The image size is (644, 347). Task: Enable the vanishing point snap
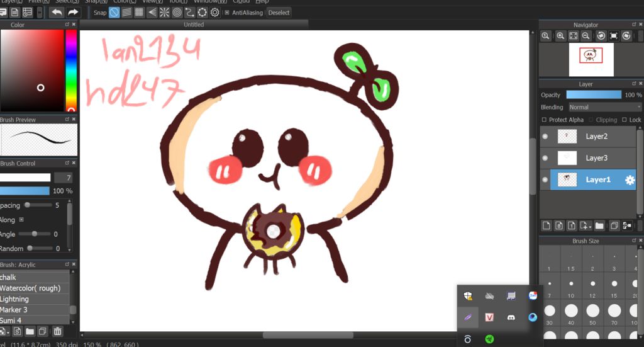152,13
